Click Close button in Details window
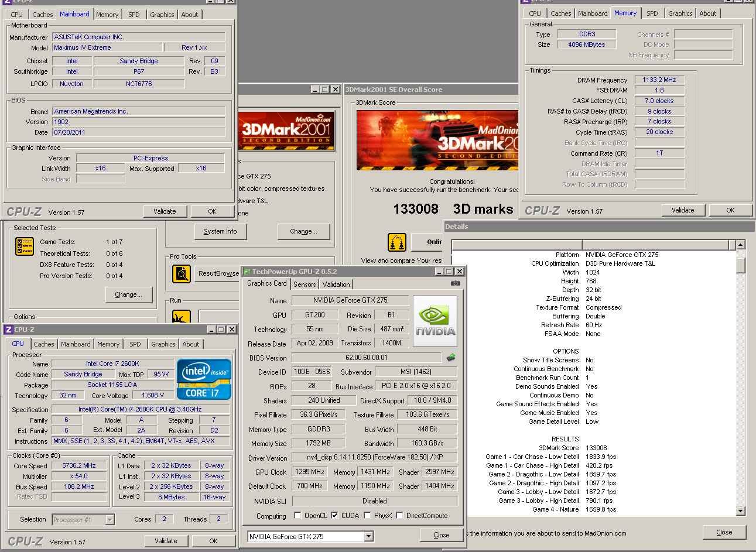Screen dimensions: 756x552 point(724,532)
